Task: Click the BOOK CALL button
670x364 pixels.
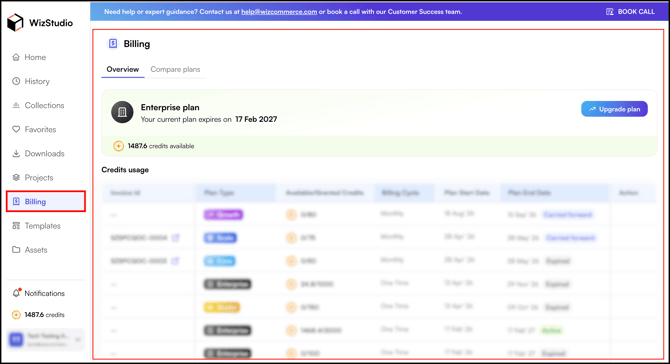Action: coord(630,12)
